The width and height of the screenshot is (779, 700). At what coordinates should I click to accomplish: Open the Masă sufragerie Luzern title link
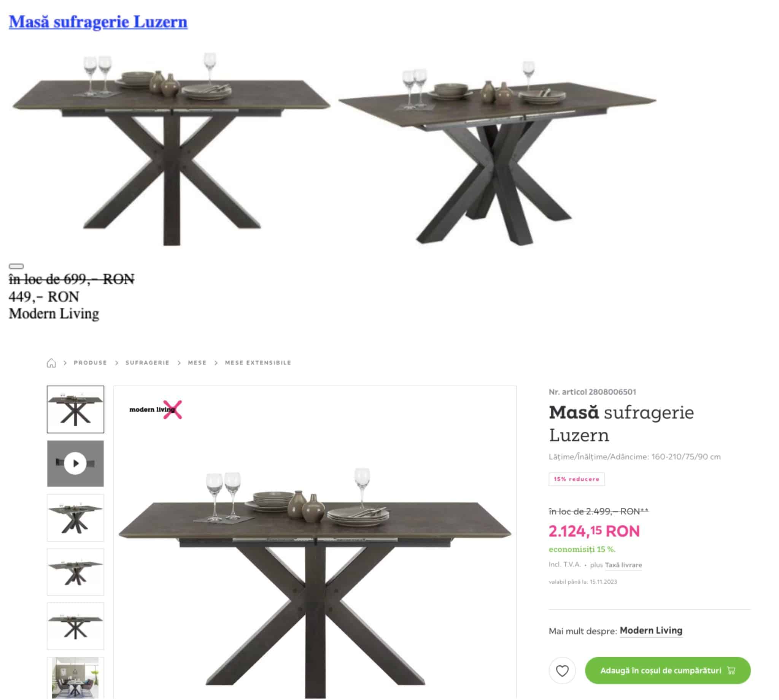point(98,22)
